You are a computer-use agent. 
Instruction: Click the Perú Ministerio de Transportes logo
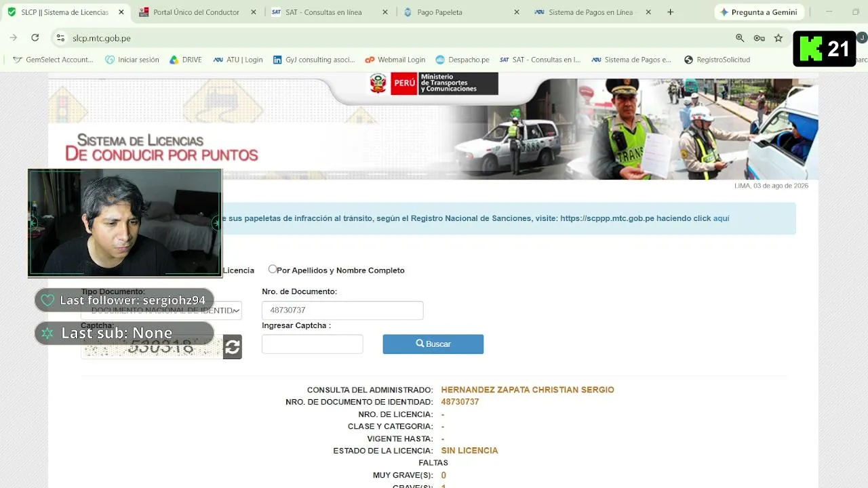[x=433, y=84]
